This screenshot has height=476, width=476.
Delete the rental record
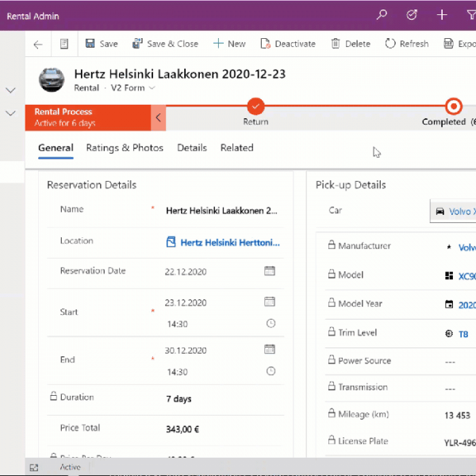click(351, 44)
